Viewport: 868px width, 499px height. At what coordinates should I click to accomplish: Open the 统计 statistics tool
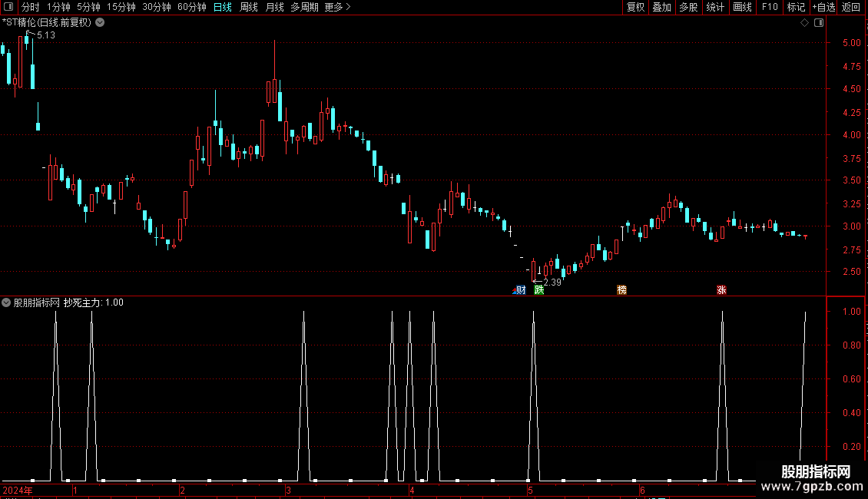(715, 7)
